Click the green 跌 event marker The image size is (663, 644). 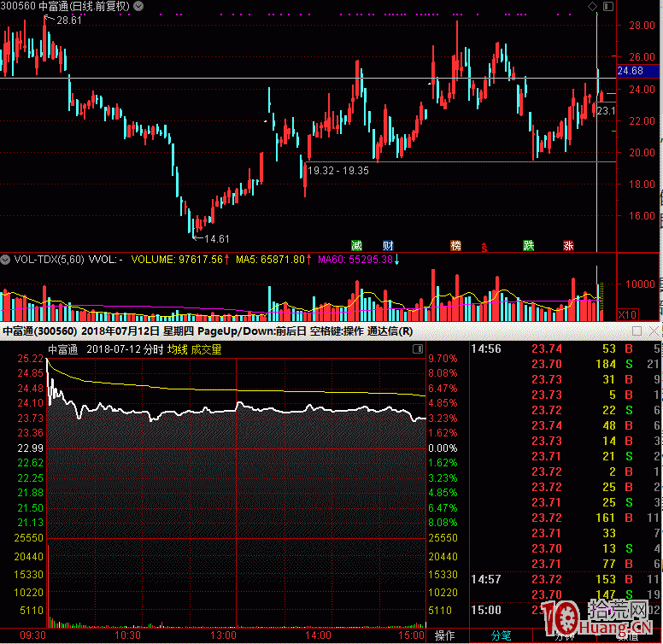coord(529,245)
